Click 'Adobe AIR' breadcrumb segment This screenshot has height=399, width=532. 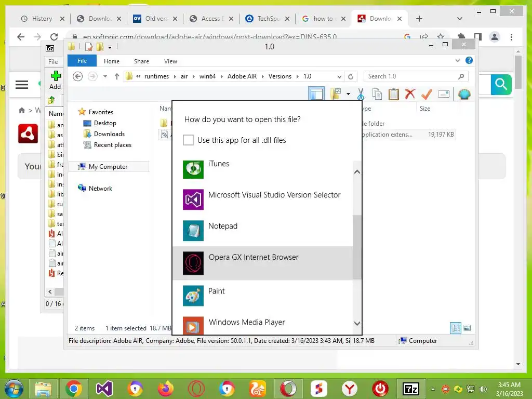coord(242,76)
